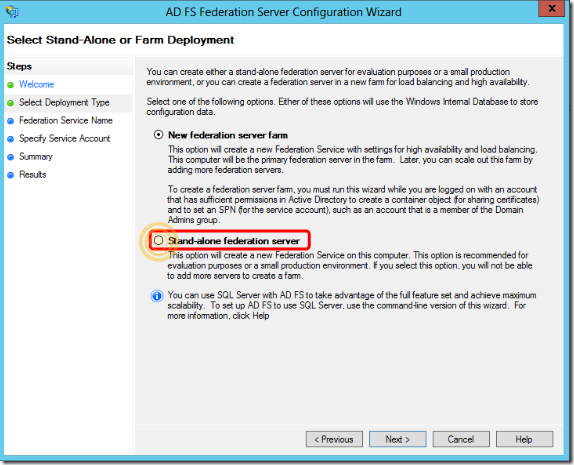Click the stand-alone option description paragraph
This screenshot has width=574, height=465.
(x=350, y=265)
